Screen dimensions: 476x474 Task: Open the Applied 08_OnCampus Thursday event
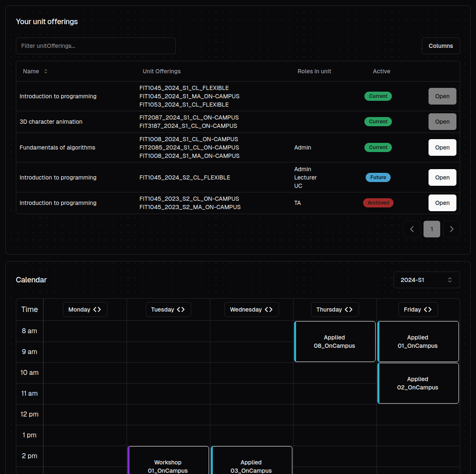[335, 342]
